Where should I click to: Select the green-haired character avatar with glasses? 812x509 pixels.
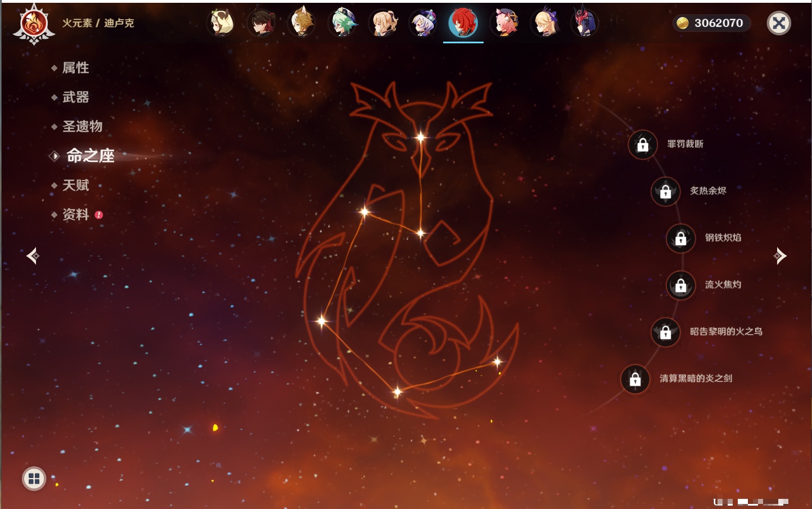coord(342,23)
